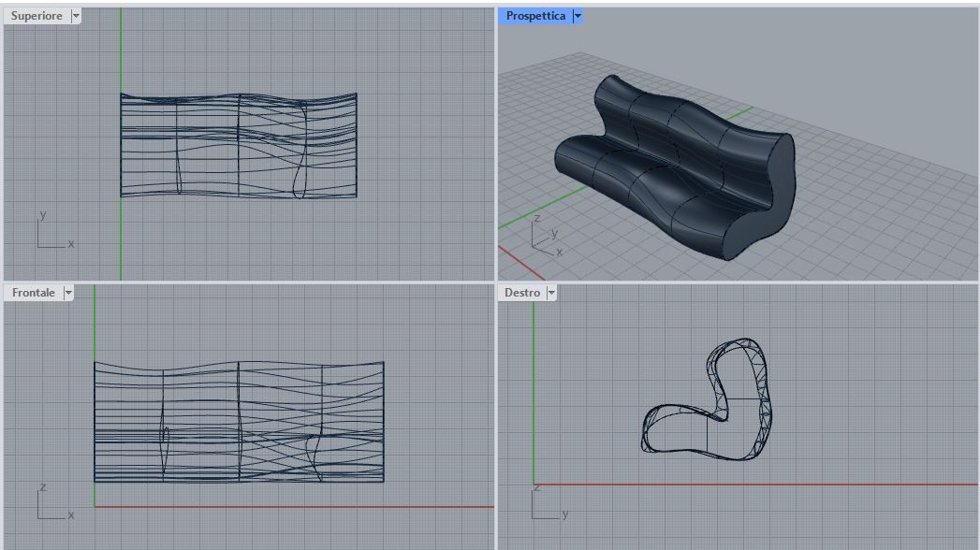This screenshot has width=980, height=550.
Task: Expand the Frontale viewport menu arrow
Action: click(x=67, y=293)
